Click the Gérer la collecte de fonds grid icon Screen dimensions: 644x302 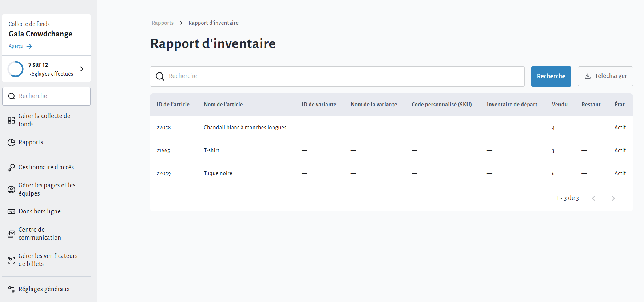click(11, 120)
